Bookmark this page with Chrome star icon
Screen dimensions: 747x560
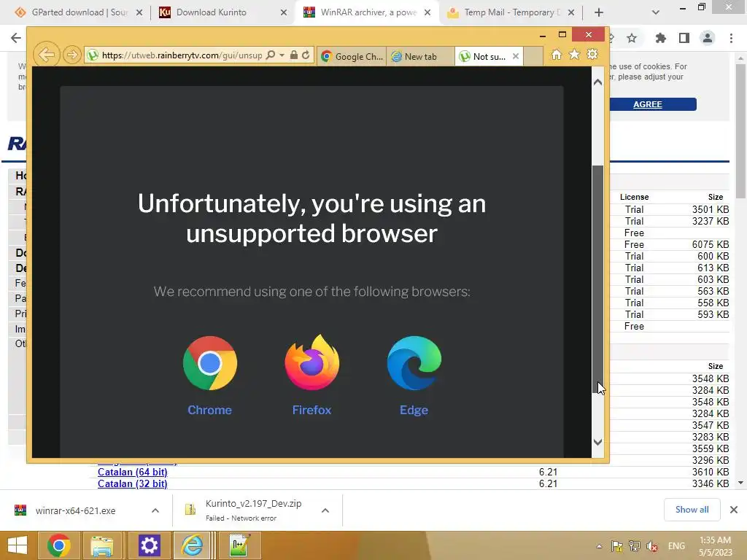click(632, 38)
